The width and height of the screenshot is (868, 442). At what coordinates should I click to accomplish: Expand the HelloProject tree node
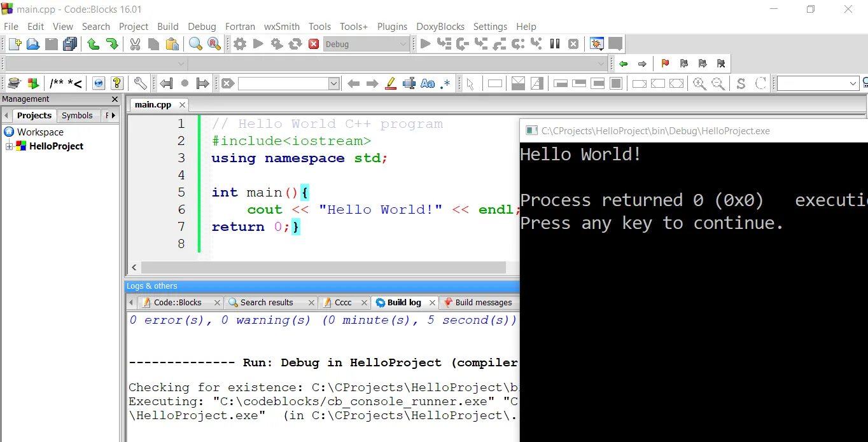10,146
